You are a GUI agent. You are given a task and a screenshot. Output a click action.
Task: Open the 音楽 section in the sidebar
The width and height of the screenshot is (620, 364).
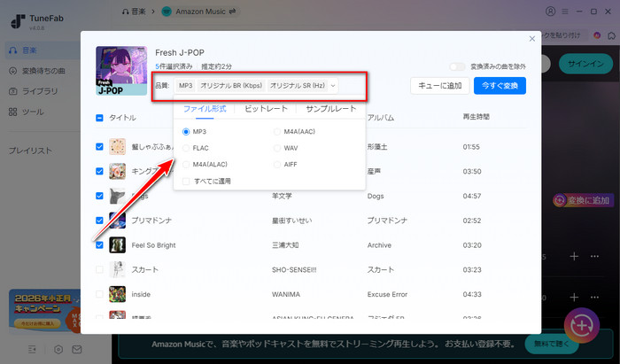[43, 50]
